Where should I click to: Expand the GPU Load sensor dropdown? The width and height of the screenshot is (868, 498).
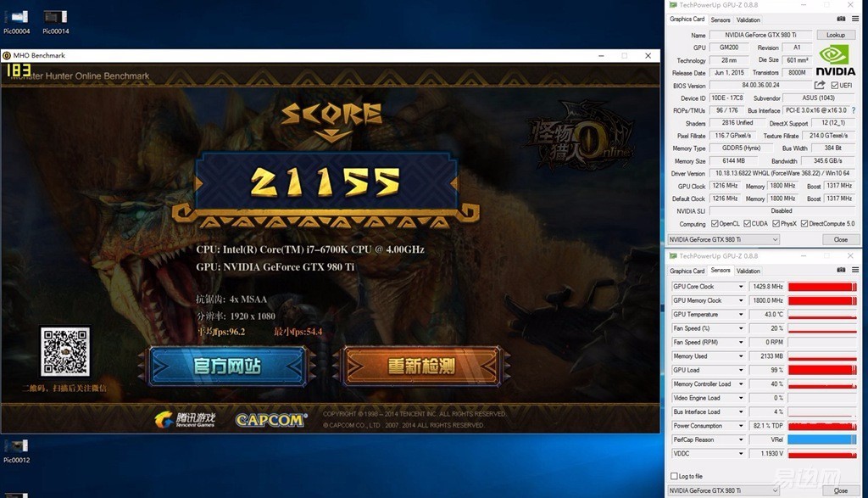pyautogui.click(x=741, y=370)
